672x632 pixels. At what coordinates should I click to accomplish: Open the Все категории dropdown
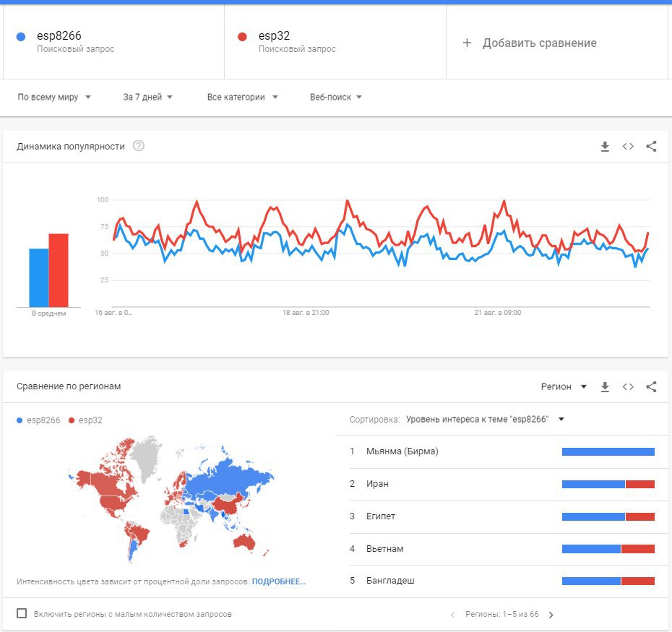(x=242, y=98)
